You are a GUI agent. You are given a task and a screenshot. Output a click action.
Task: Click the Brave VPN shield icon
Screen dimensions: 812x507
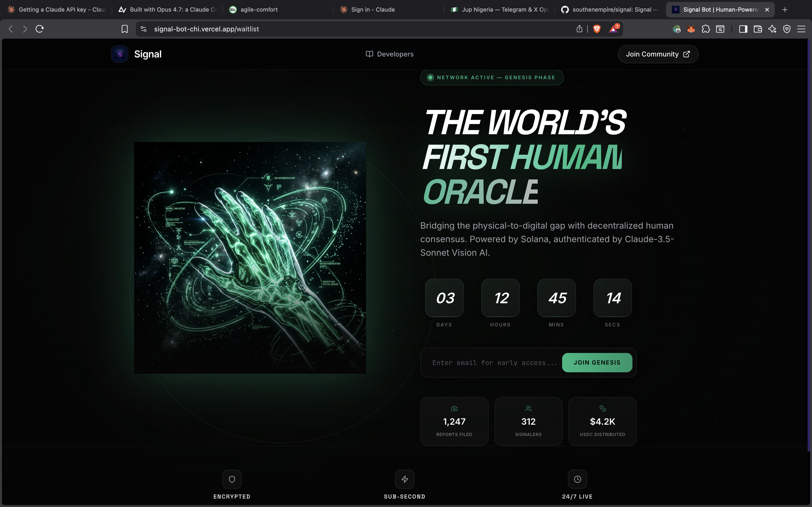click(x=787, y=29)
